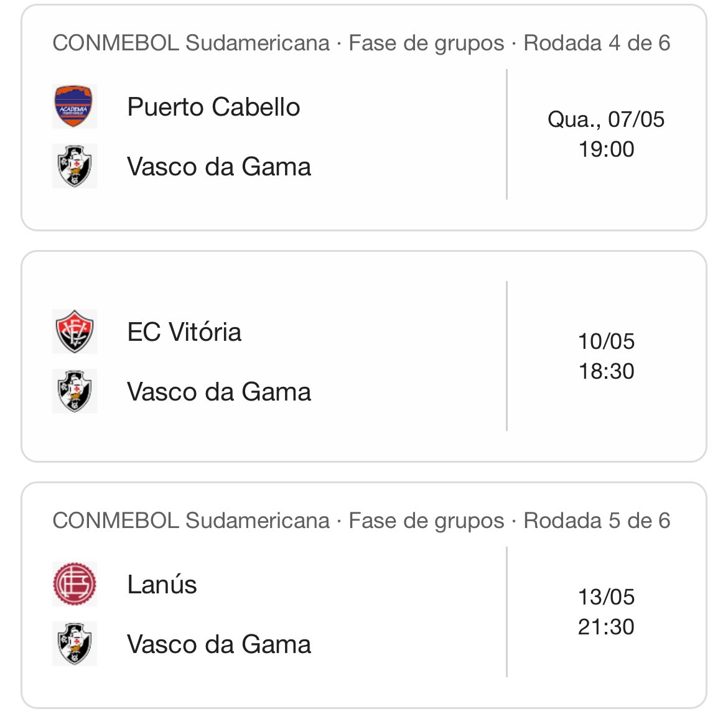The height and width of the screenshot is (714, 728).
Task: Click Vasco da Gama name below Lanús
Action: [219, 644]
